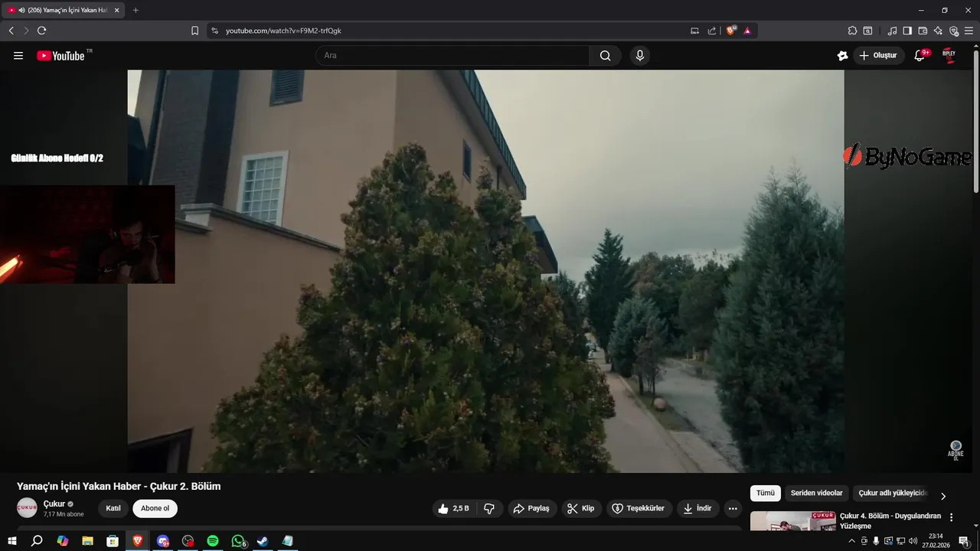Viewport: 980px width, 551px height.
Task: Go forward with the browser forward arrow
Action: pos(26,31)
